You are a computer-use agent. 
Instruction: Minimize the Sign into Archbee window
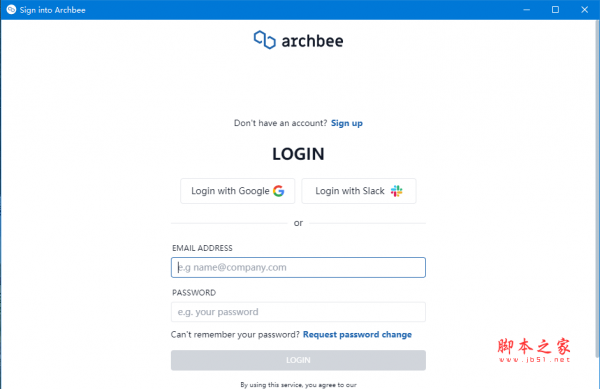(527, 10)
